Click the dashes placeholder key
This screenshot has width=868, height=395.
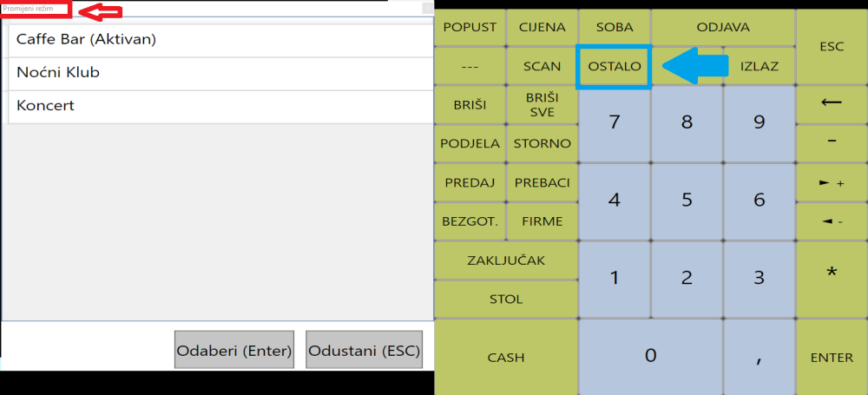[470, 66]
